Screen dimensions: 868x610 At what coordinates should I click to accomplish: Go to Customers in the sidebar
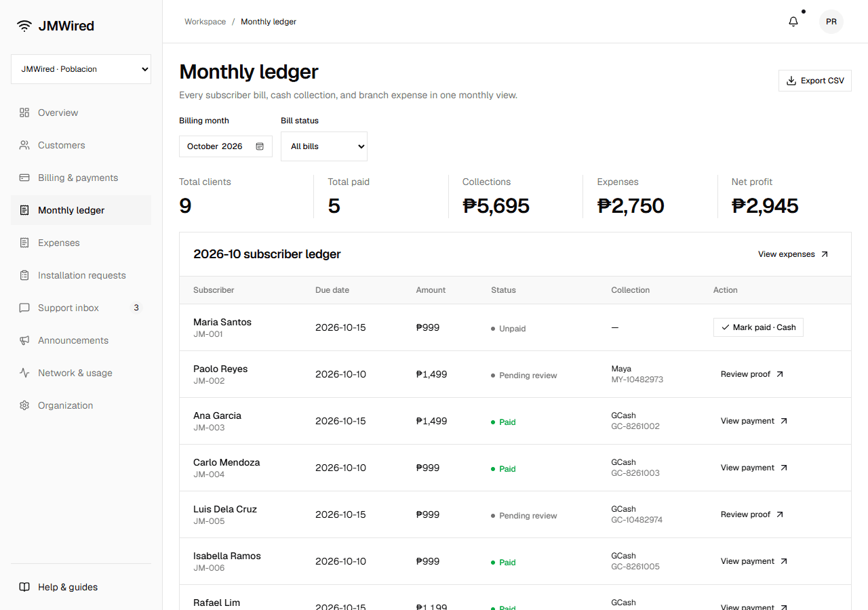[81, 145]
